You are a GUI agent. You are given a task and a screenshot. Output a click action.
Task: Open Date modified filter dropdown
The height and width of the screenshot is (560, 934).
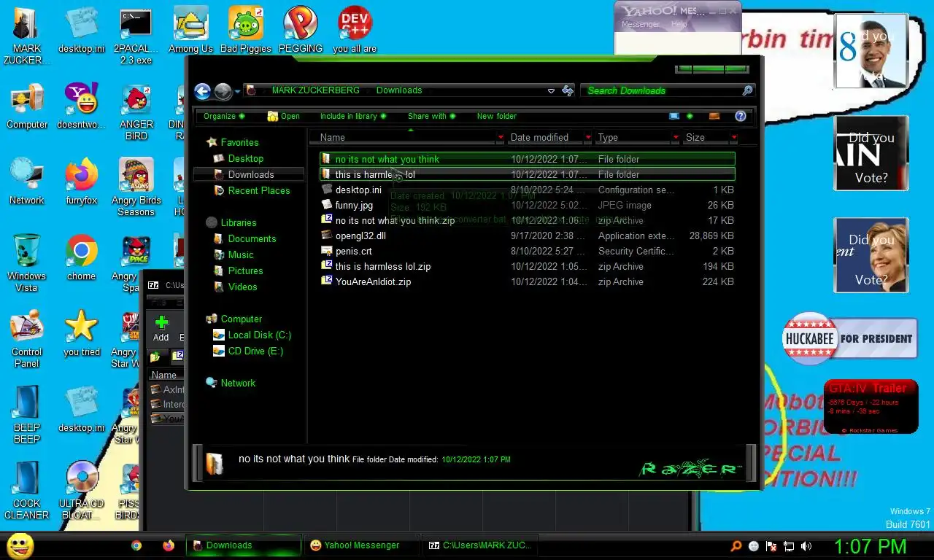[x=588, y=137]
